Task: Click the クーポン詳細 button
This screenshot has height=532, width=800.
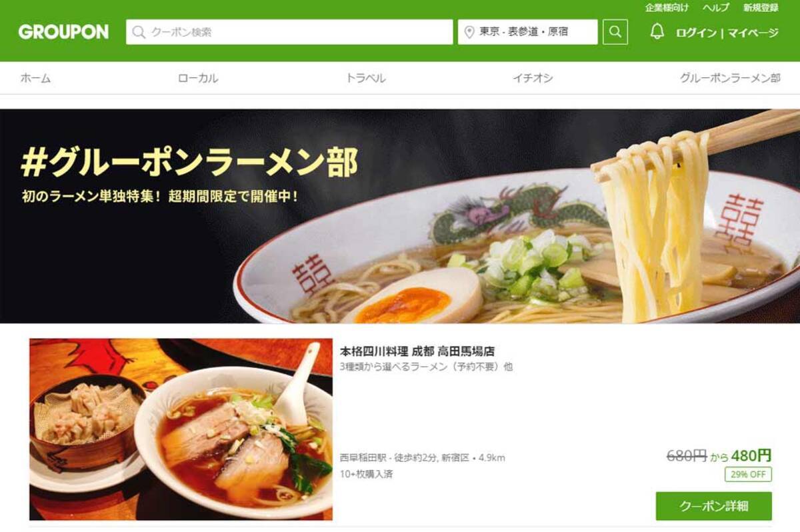Action: [713, 506]
